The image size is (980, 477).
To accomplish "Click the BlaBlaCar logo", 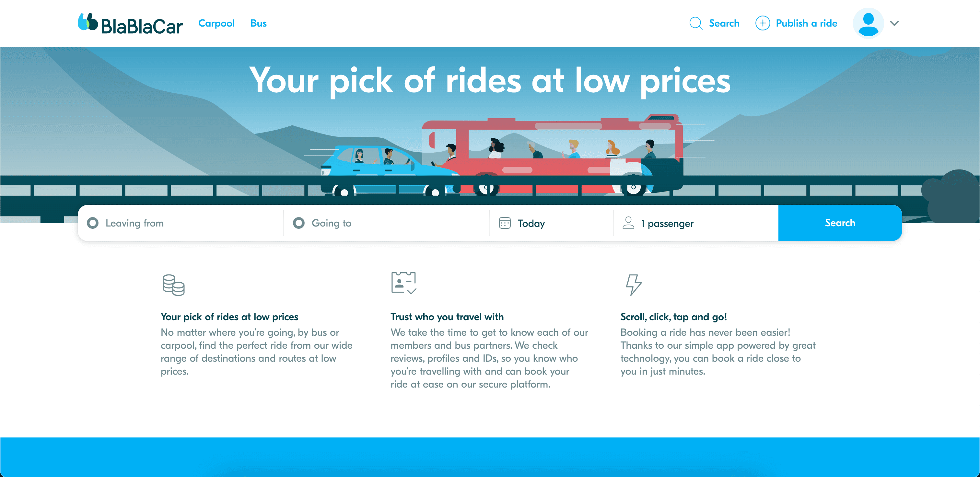I will (130, 24).
